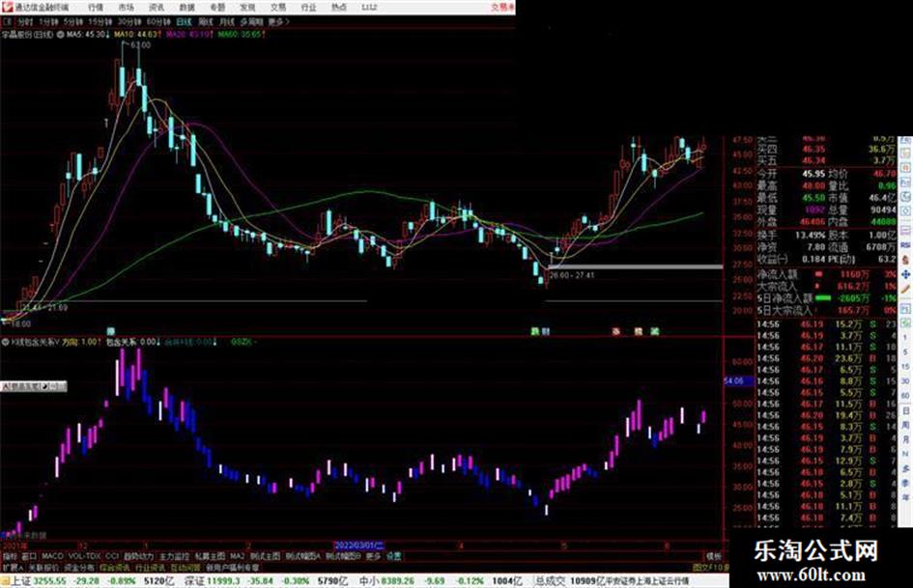This screenshot has height=588, width=913.
Task: Switch chart to 15分钟 period
Action: click(x=100, y=22)
